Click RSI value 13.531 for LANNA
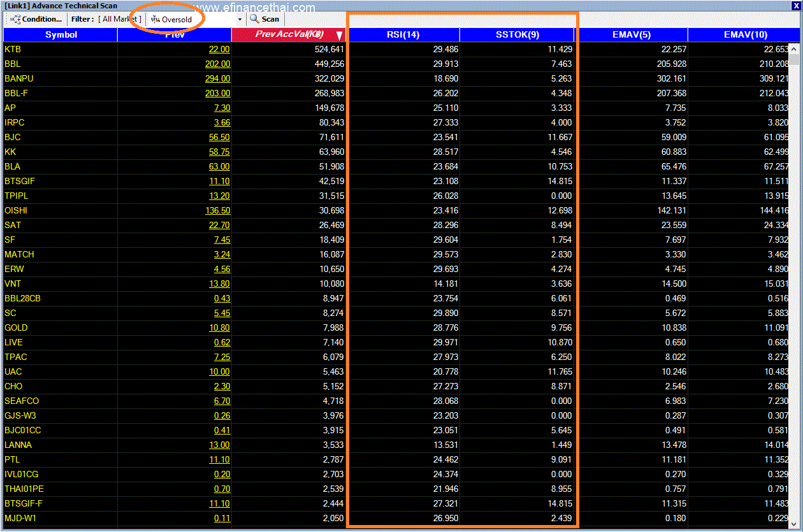803x532 pixels. pos(445,445)
